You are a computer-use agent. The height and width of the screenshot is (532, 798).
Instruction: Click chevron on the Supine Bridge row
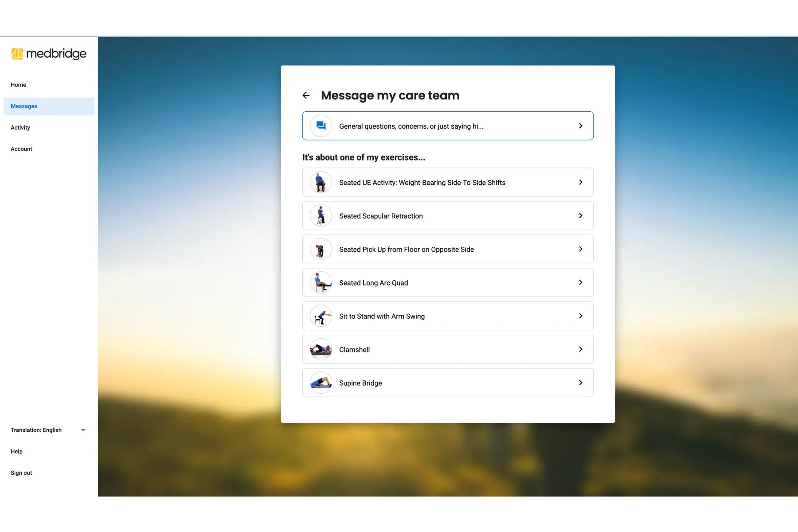(580, 383)
